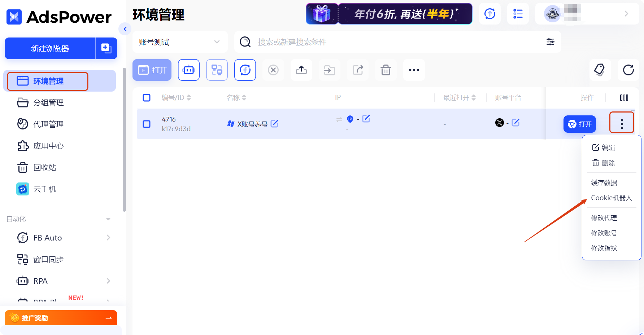Open column display settings icon above the table
The image size is (644, 335).
pos(624,97)
